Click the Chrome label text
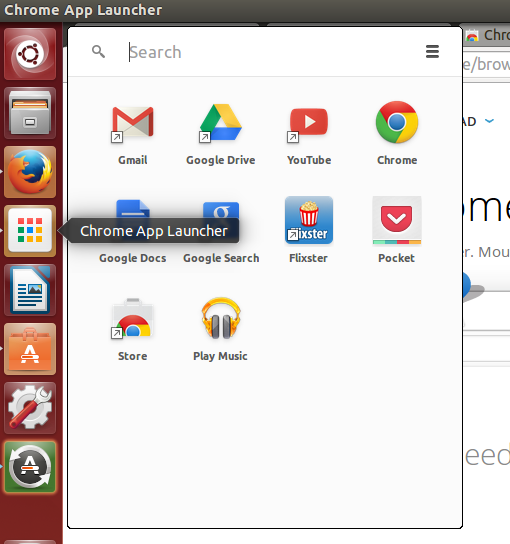510x544 pixels. click(x=397, y=160)
